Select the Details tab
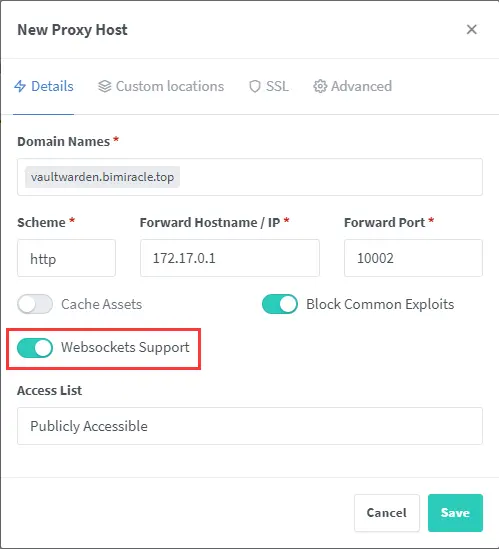 click(44, 86)
